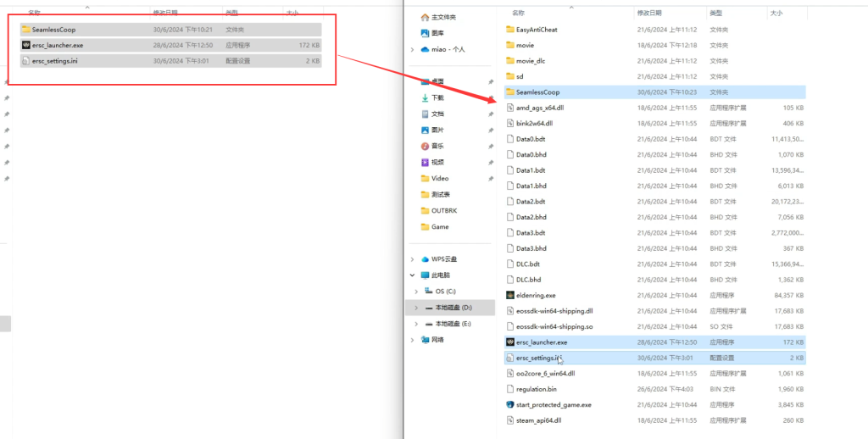
Task: Sort by 大小 column in right window
Action: (x=776, y=14)
